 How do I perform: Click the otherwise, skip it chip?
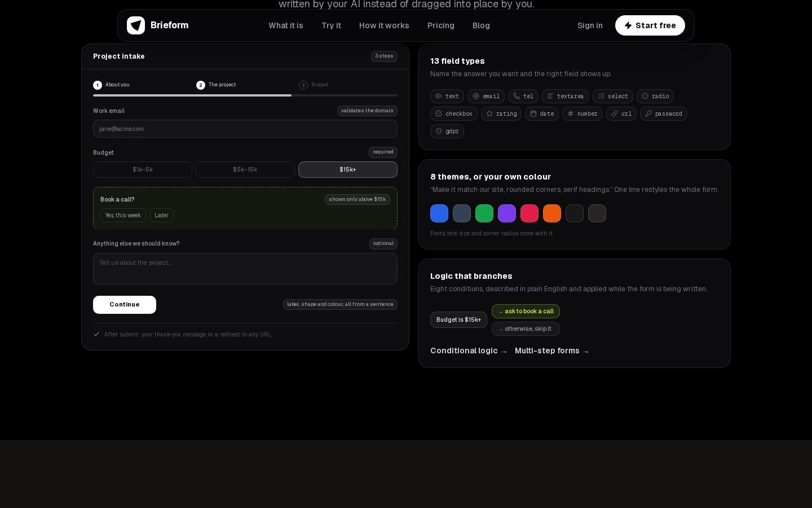pos(526,329)
